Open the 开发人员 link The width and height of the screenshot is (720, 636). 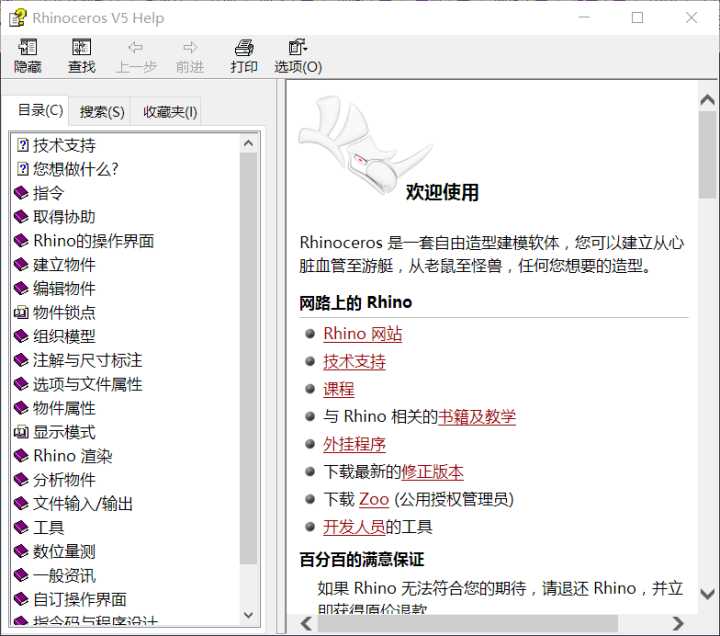[354, 527]
